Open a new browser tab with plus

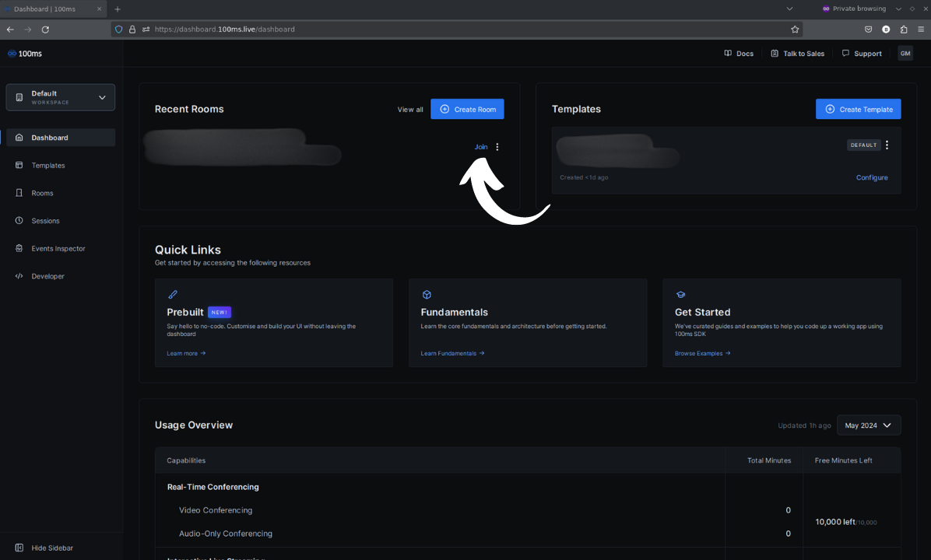[118, 9]
